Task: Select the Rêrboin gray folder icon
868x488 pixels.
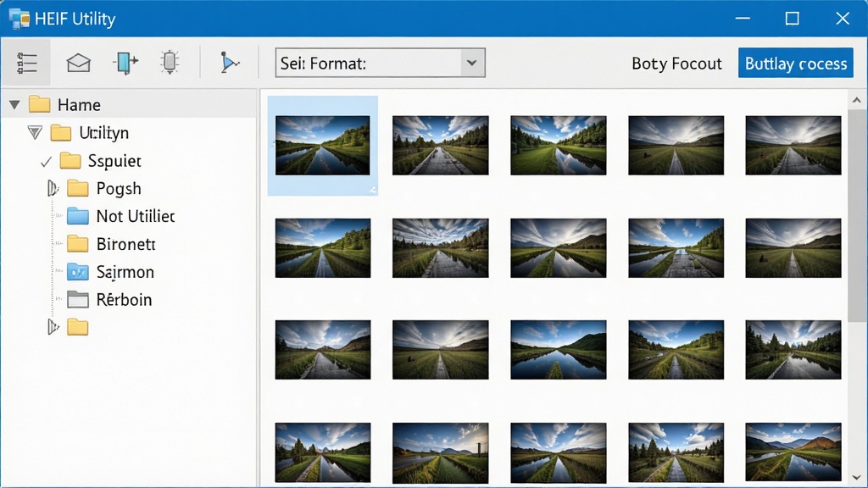Action: click(x=77, y=299)
